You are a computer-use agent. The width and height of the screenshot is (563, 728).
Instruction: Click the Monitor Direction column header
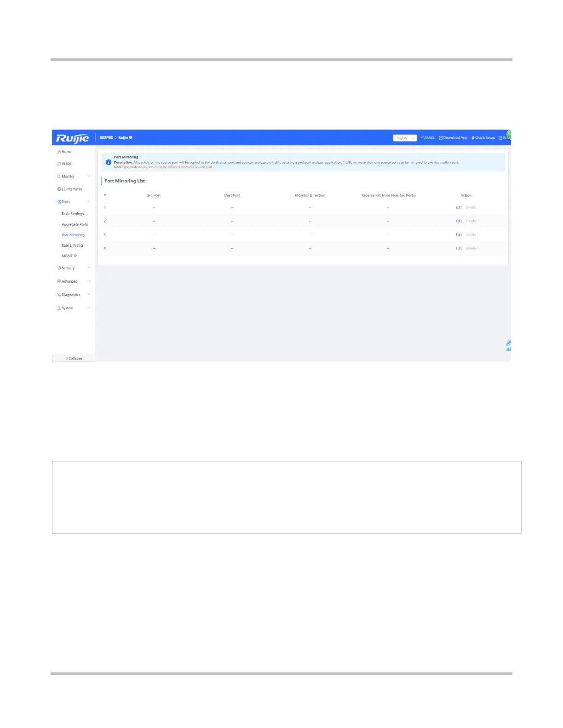tap(310, 195)
